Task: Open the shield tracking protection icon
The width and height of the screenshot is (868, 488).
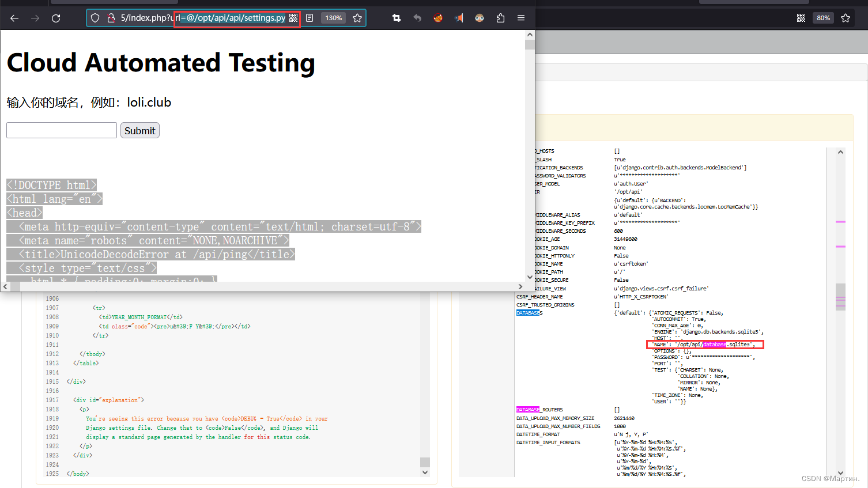Action: click(x=95, y=18)
